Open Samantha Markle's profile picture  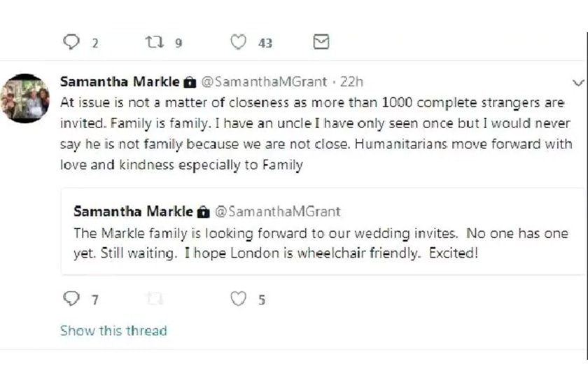click(24, 99)
